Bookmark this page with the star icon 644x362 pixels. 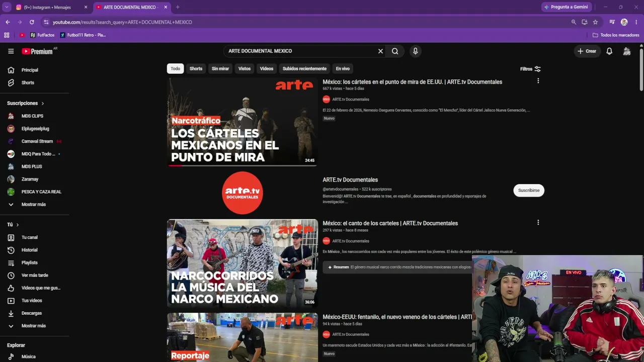(595, 22)
